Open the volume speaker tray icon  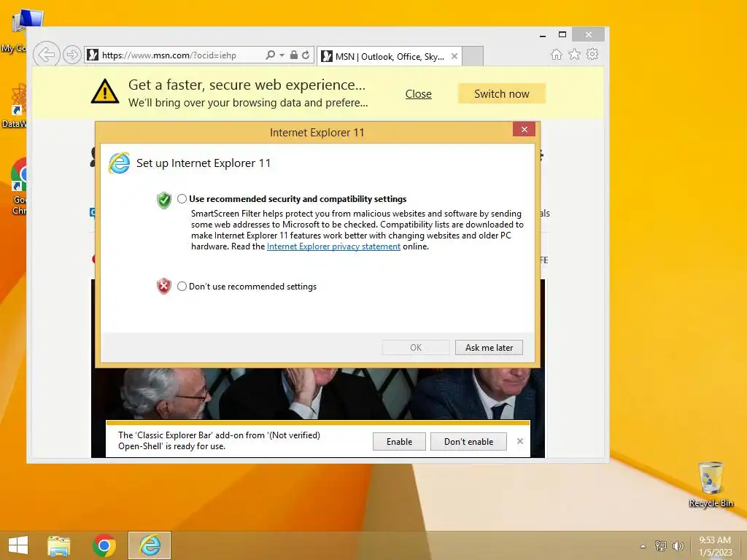[678, 545]
